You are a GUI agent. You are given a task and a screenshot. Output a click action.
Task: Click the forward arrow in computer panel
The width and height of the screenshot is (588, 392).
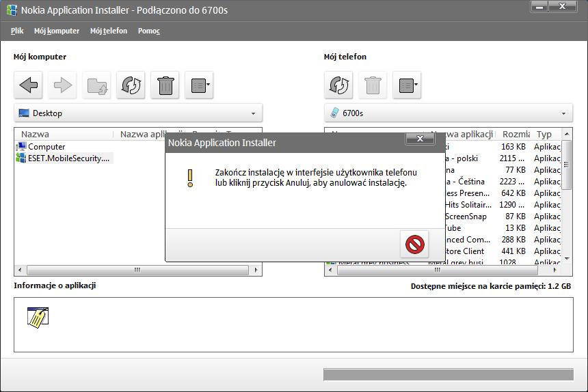[x=62, y=85]
